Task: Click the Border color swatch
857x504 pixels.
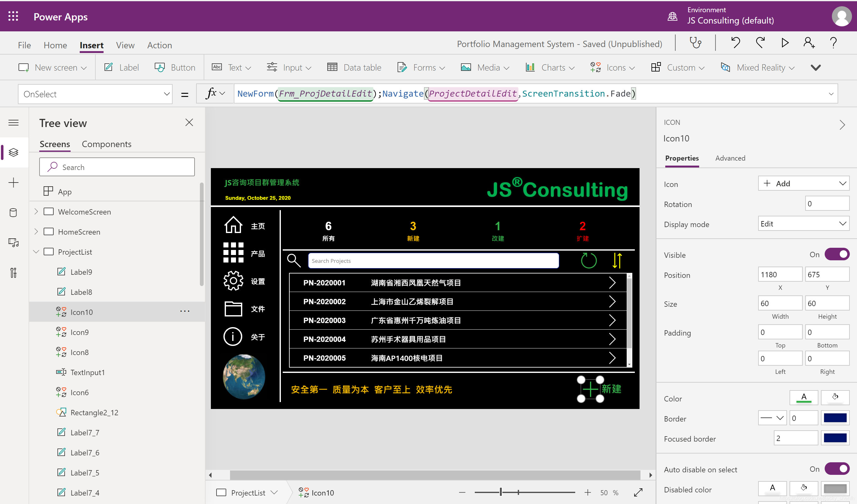Action: tap(835, 418)
